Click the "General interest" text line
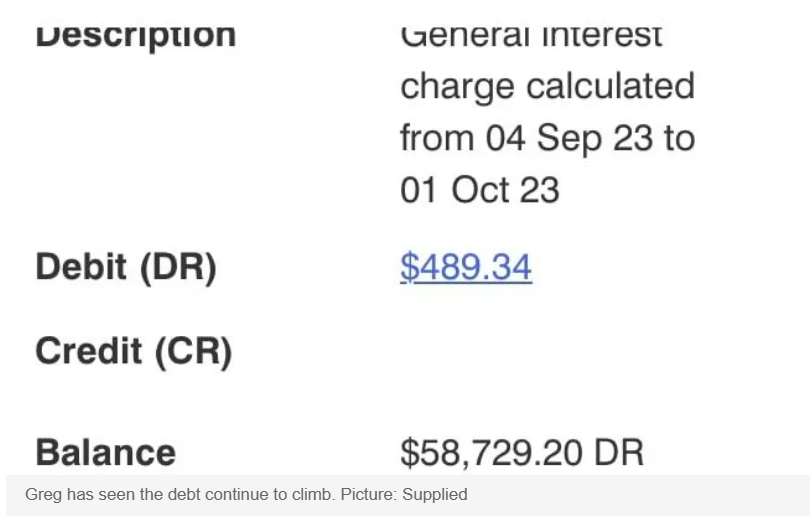The width and height of the screenshot is (810, 516). coord(530,36)
